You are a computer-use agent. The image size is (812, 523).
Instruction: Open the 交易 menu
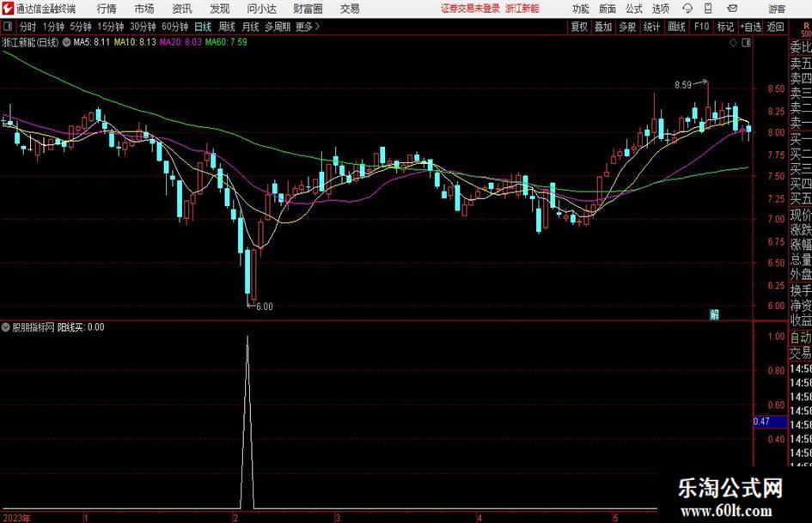point(350,9)
